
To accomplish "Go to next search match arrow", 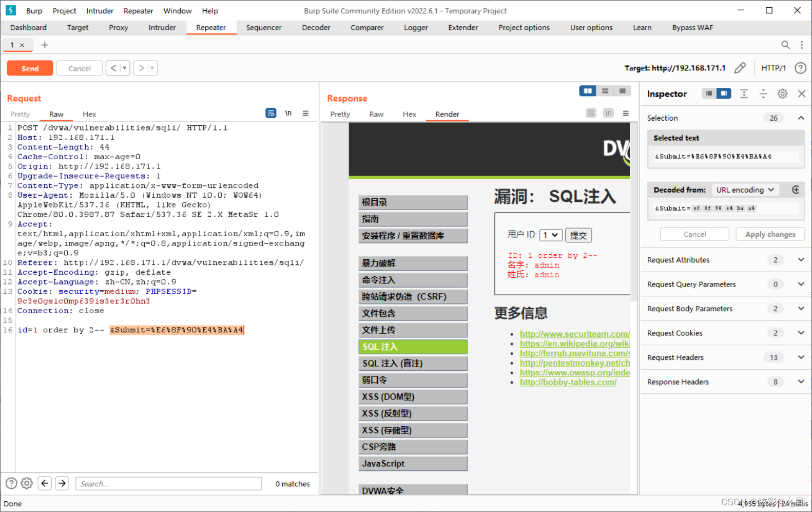I will click(62, 483).
